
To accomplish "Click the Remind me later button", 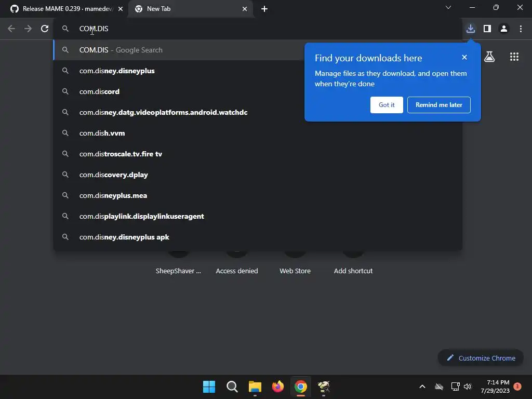I will tap(438, 105).
